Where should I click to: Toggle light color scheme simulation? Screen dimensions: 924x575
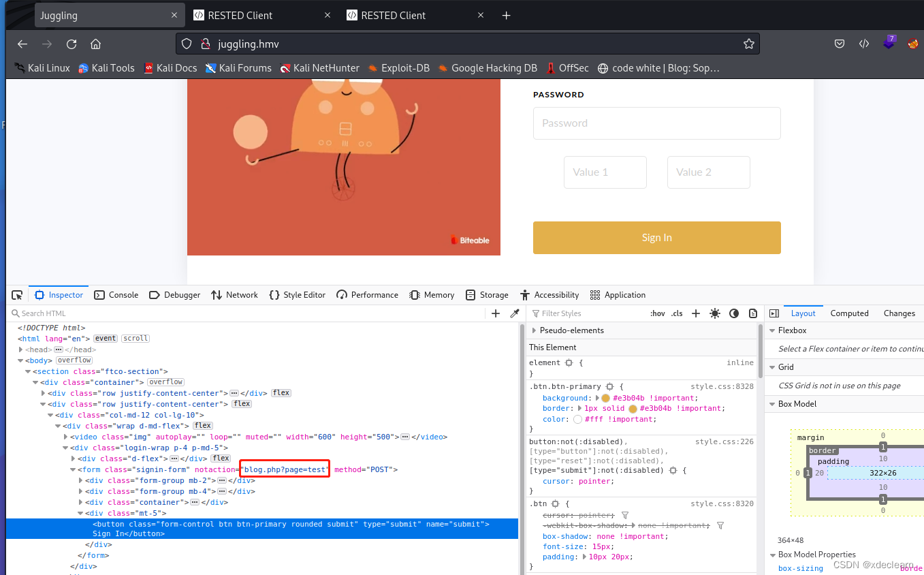(x=715, y=313)
